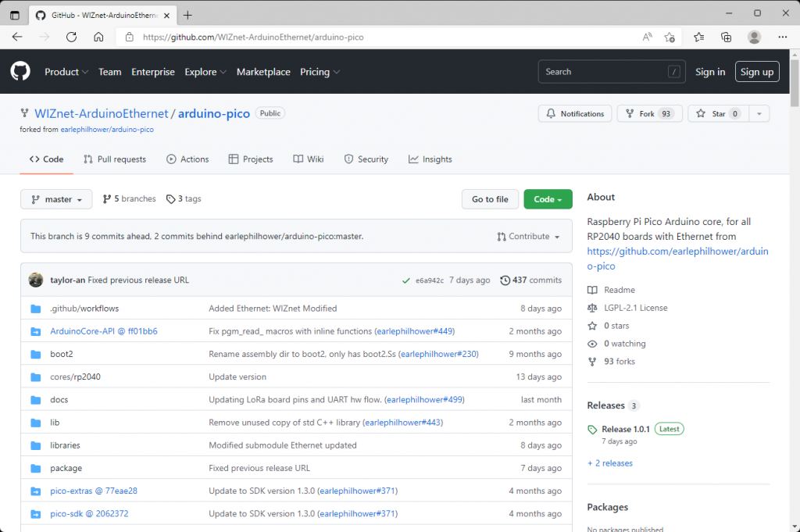
Task: Open the master branch selector
Action: (56, 199)
